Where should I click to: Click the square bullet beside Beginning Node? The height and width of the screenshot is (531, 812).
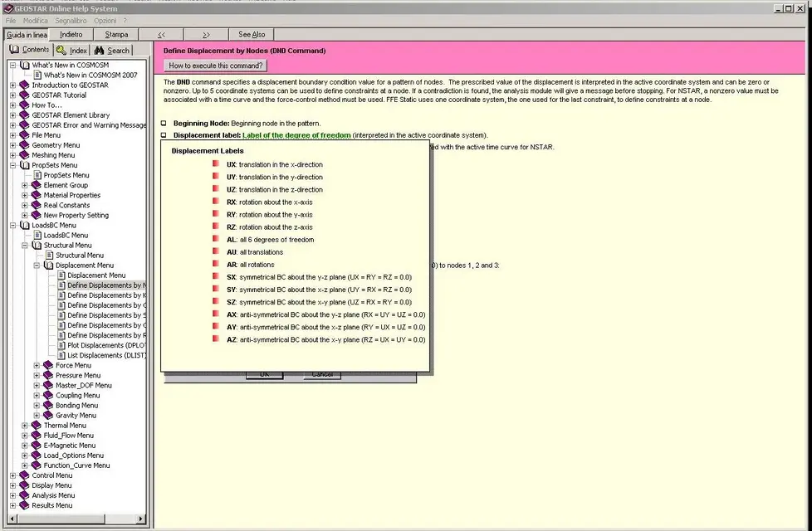click(x=164, y=124)
